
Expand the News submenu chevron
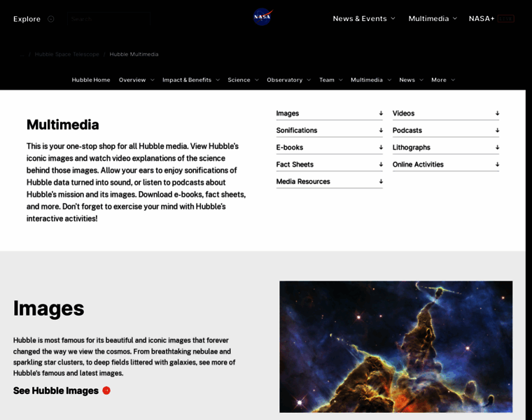tap(421, 80)
